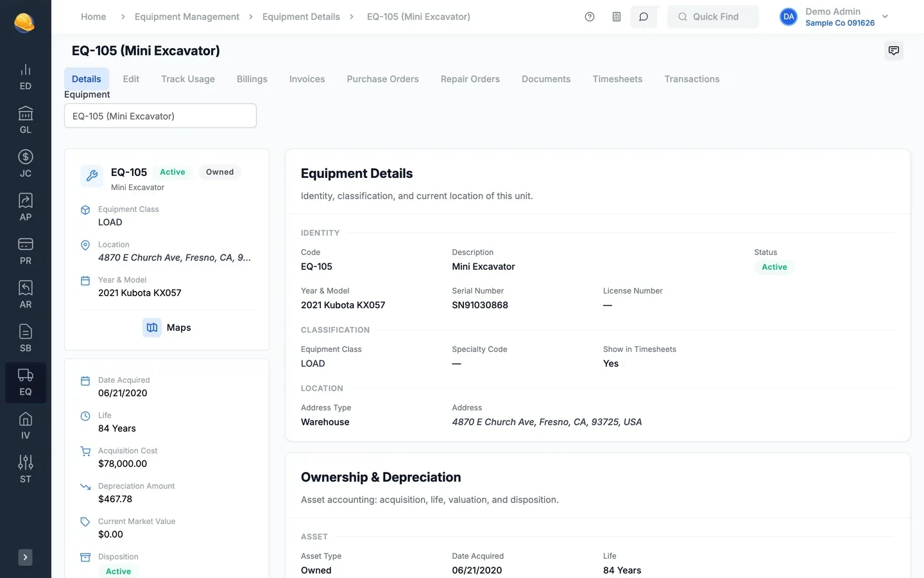Go to the AP sidebar module
Viewport: 924px width, 578px height.
(x=26, y=207)
